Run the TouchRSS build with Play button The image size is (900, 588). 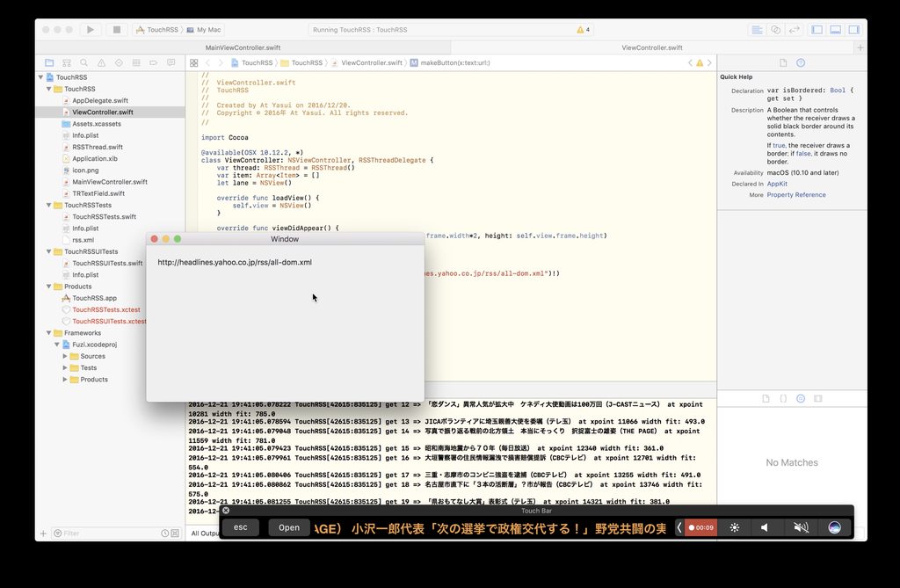pyautogui.click(x=91, y=29)
